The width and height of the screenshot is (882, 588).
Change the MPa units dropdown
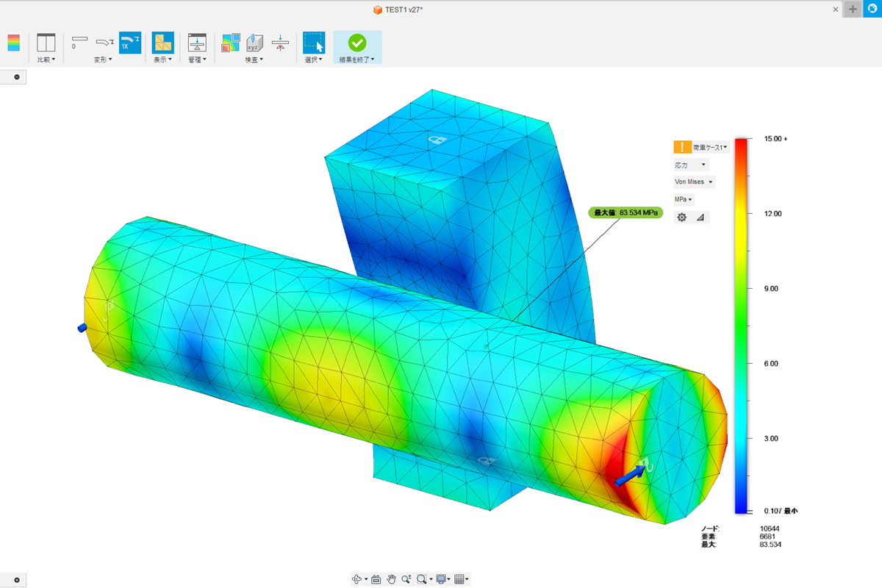point(684,199)
